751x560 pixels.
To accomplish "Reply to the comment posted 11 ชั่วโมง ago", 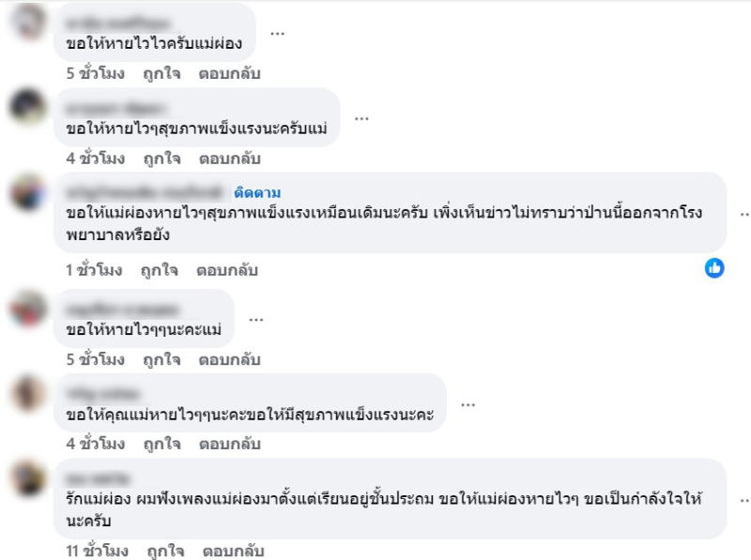I will (x=233, y=551).
